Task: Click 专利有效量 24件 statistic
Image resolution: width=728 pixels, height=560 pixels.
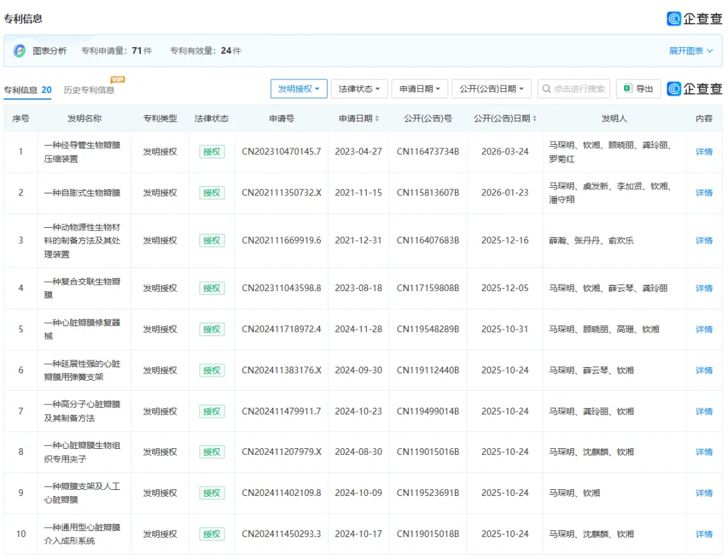Action: [206, 51]
